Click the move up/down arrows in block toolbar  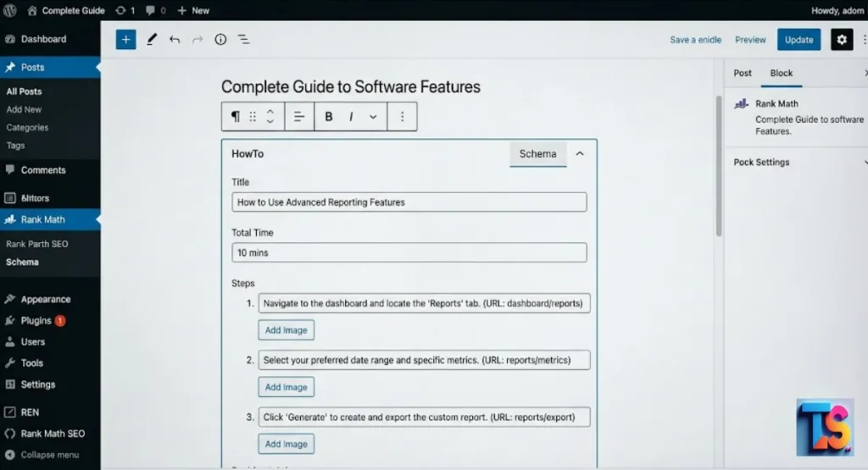pyautogui.click(x=270, y=117)
